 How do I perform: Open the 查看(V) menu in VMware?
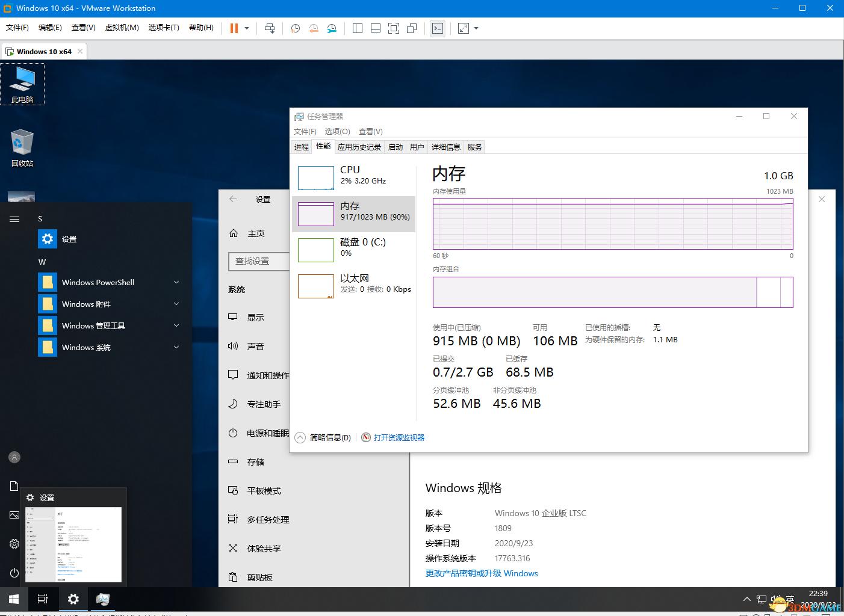point(83,28)
